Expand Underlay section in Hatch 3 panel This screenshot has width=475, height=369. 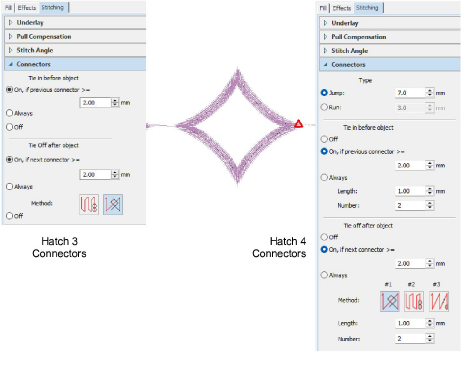coord(75,23)
